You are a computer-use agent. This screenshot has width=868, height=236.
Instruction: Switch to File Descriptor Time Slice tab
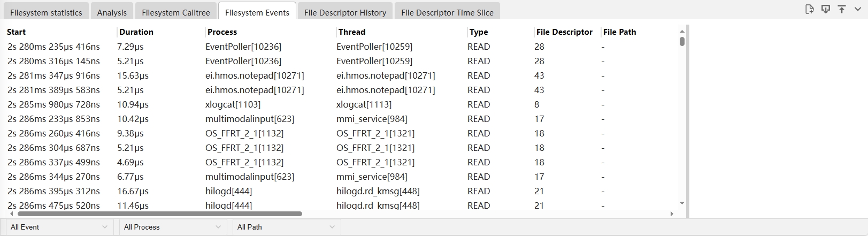[x=447, y=12]
